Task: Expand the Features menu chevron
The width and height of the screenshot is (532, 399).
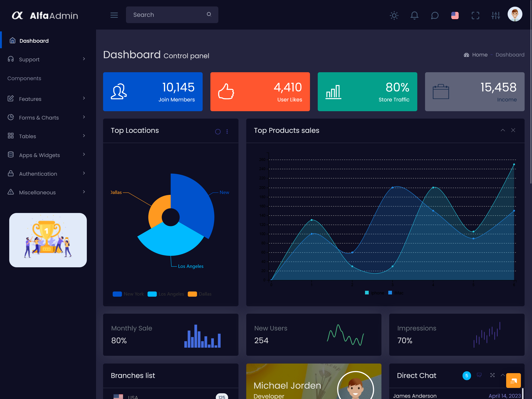Action: (x=84, y=98)
